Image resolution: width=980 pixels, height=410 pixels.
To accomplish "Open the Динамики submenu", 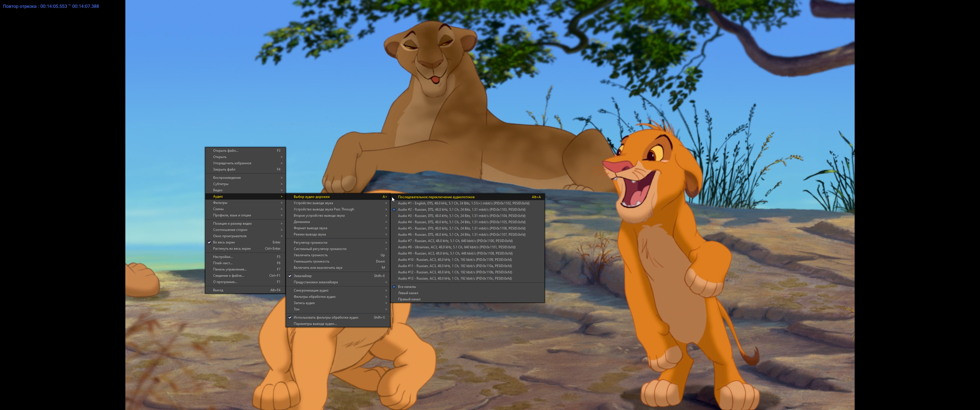I will click(302, 222).
